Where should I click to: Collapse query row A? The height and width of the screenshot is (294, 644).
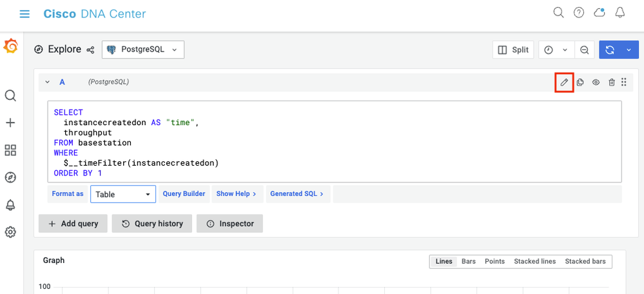(x=48, y=82)
